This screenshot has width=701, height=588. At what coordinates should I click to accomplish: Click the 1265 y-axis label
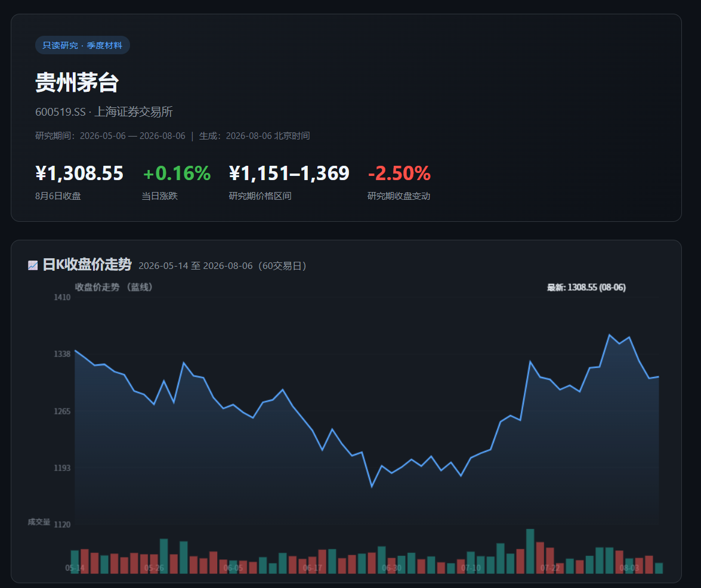point(62,411)
